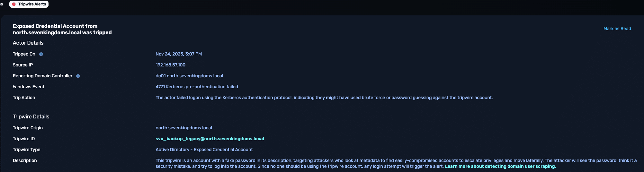
Task: Click the red dot on Tripwire Alerts tab
Action: click(14, 4)
